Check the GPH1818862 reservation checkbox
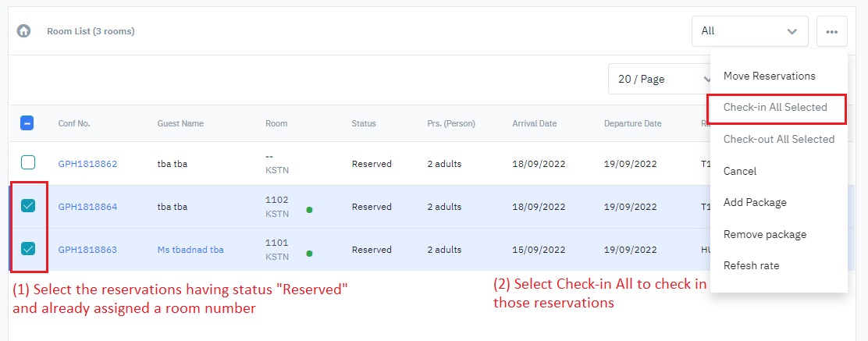The width and height of the screenshot is (868, 341). pos(28,163)
